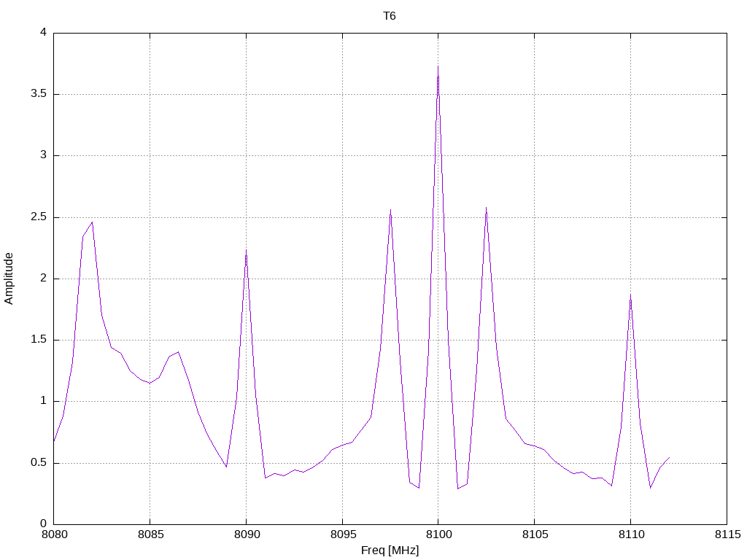Click the peak at 8090 MHz

pos(246,251)
